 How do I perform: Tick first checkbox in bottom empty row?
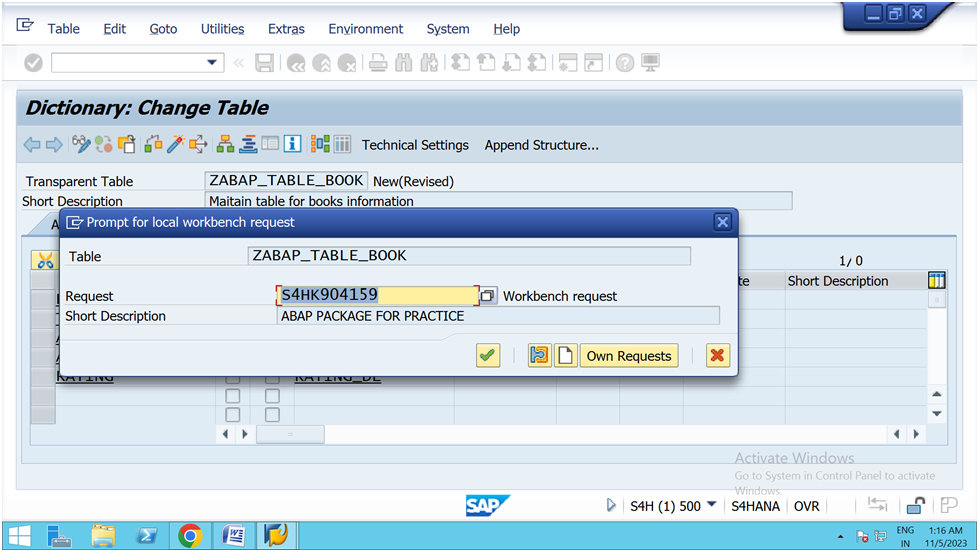point(233,415)
